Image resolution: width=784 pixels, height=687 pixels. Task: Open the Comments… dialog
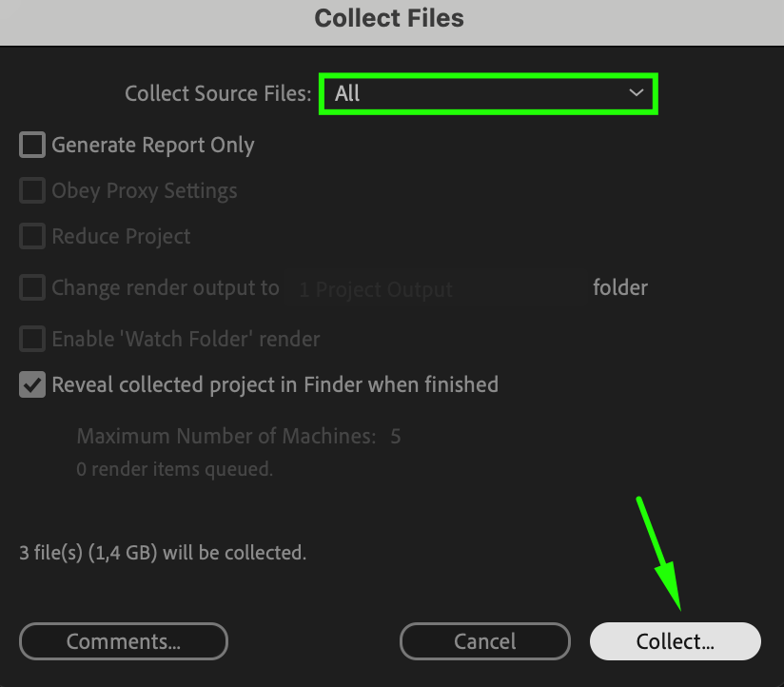[124, 641]
